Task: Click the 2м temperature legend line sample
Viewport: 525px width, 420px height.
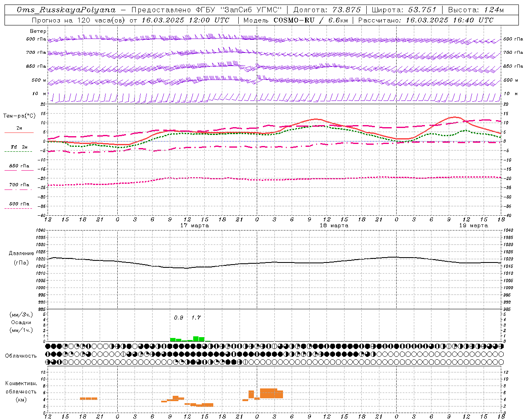Action: 19,132
